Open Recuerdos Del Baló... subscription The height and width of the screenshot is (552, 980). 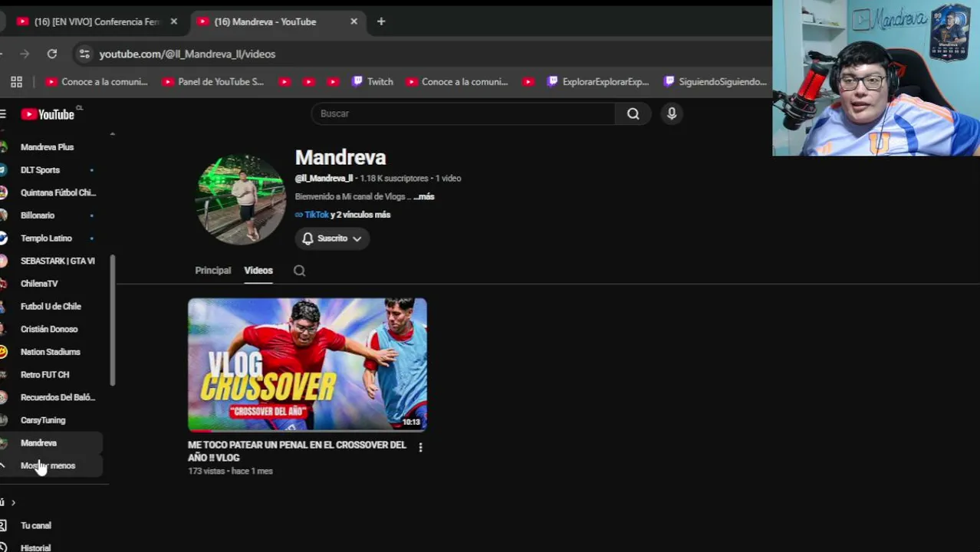[x=48, y=397]
